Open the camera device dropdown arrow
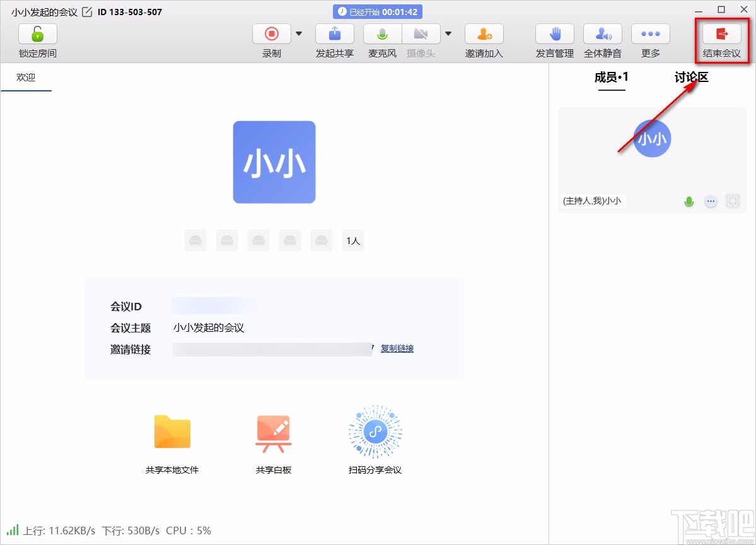The image size is (756, 545). click(x=448, y=33)
